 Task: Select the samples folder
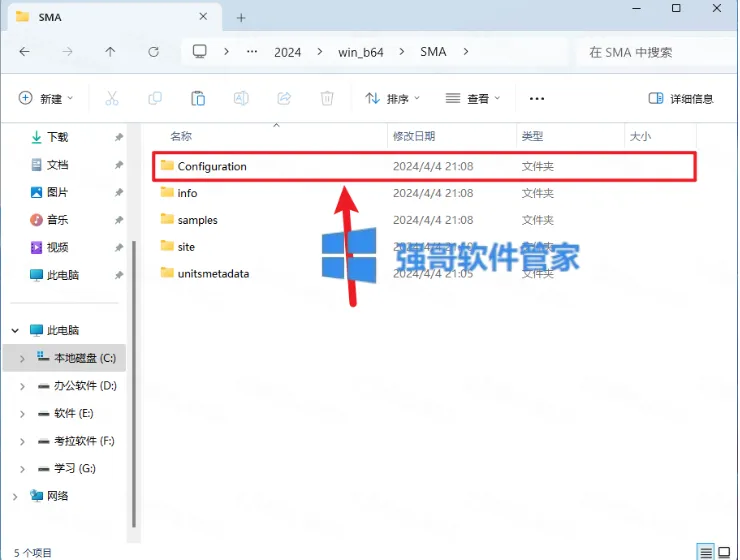click(424, 220)
